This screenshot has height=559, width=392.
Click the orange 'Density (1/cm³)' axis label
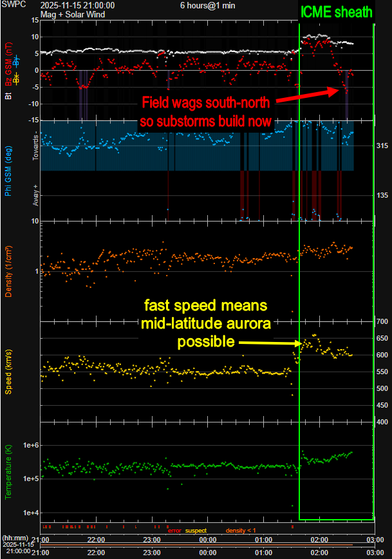coord(8,272)
